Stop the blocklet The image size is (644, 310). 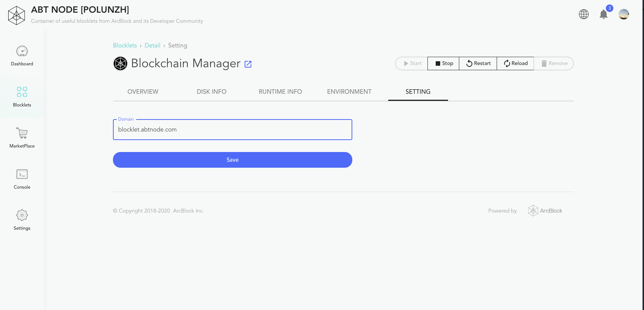click(444, 63)
